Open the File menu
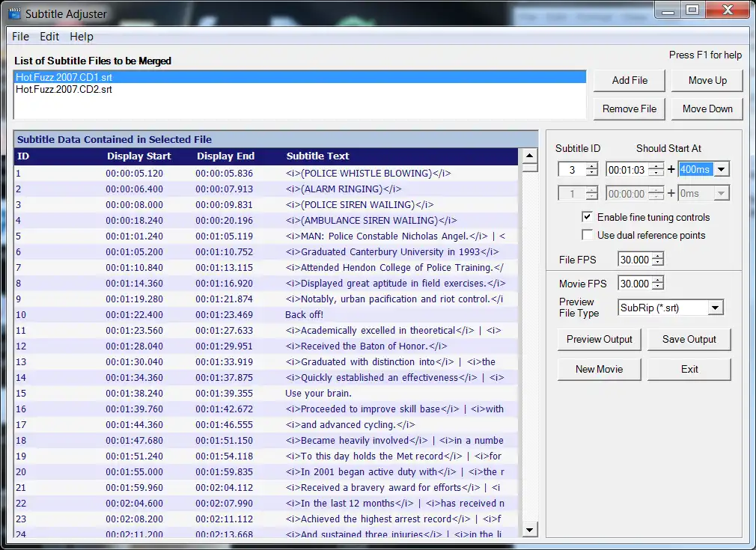756x550 pixels. click(20, 37)
